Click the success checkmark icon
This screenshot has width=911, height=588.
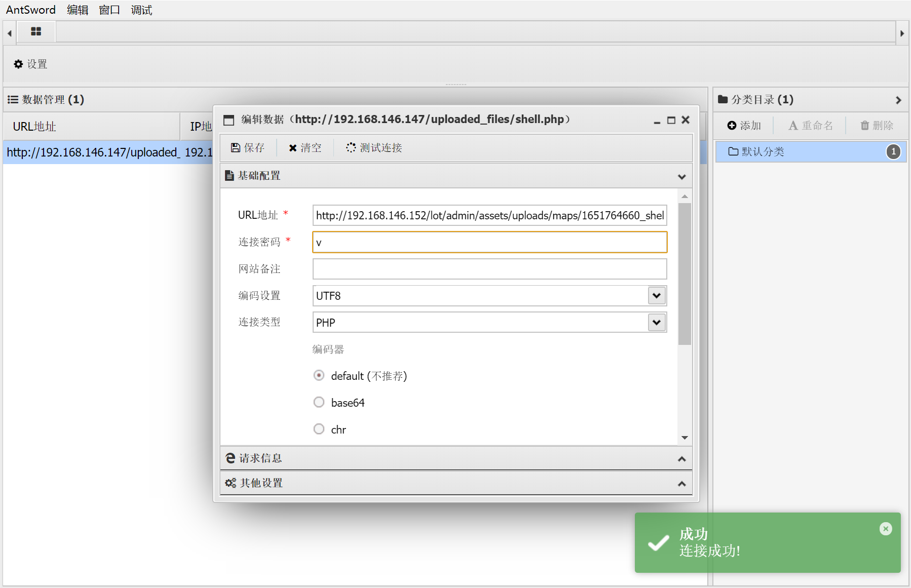pyautogui.click(x=659, y=543)
